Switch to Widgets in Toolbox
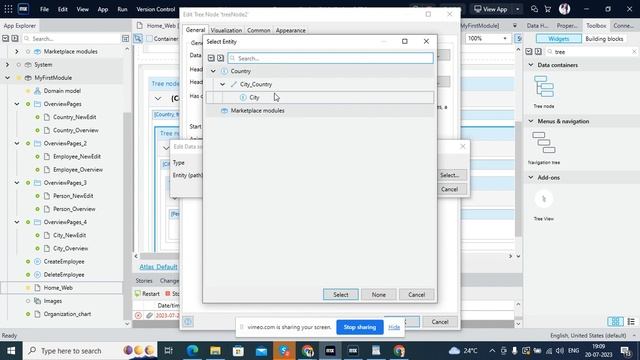Viewport: 640px width, 360px height. coord(558,39)
